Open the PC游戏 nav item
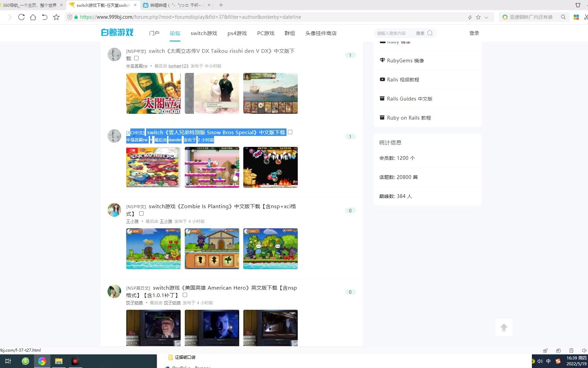The width and height of the screenshot is (588, 368). pyautogui.click(x=266, y=33)
